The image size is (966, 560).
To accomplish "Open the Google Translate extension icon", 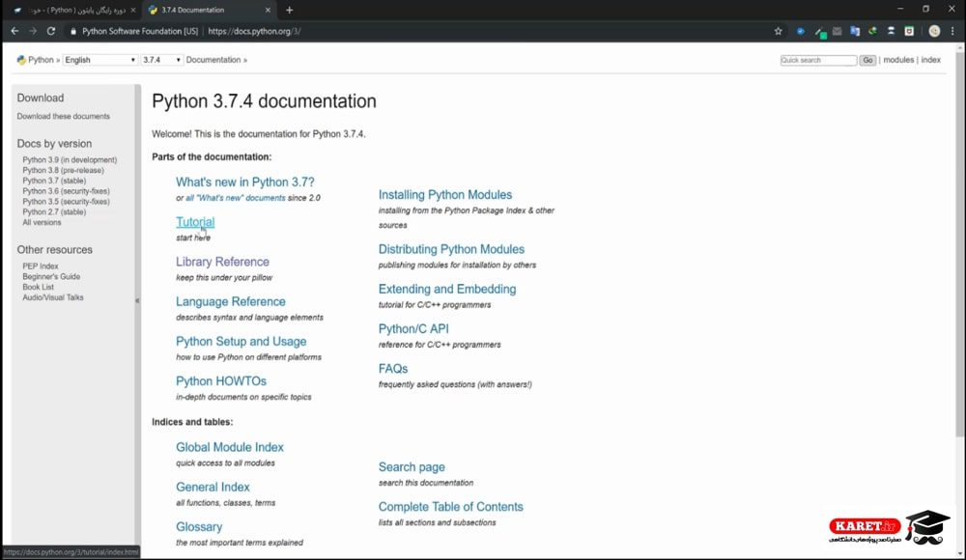I will point(855,31).
